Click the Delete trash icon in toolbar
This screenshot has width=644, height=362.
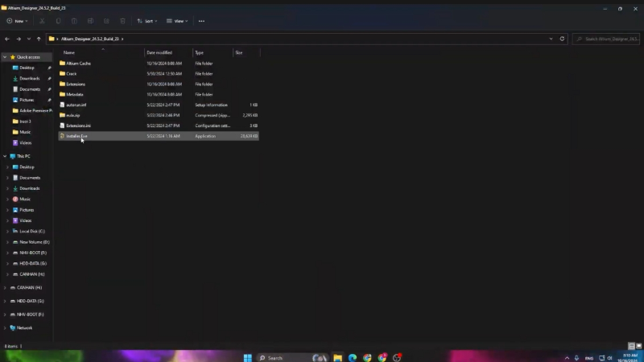click(x=122, y=21)
